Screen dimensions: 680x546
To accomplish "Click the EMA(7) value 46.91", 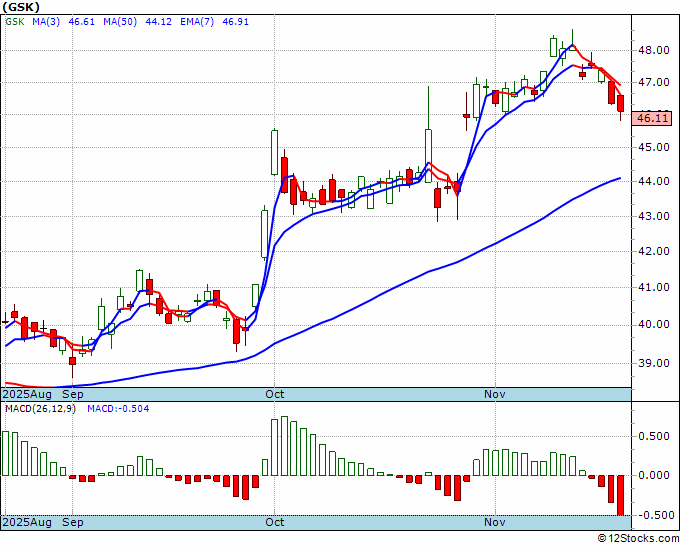I will [235, 22].
